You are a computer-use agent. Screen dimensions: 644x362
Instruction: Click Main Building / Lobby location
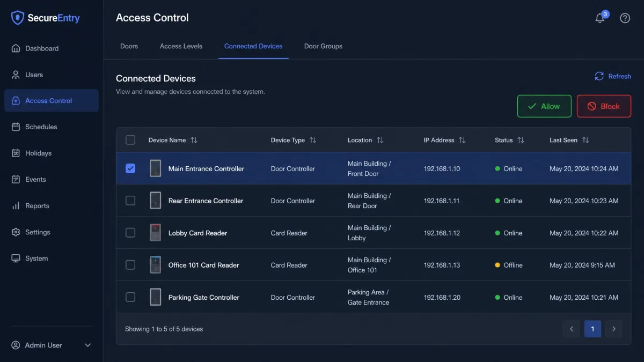click(x=369, y=233)
